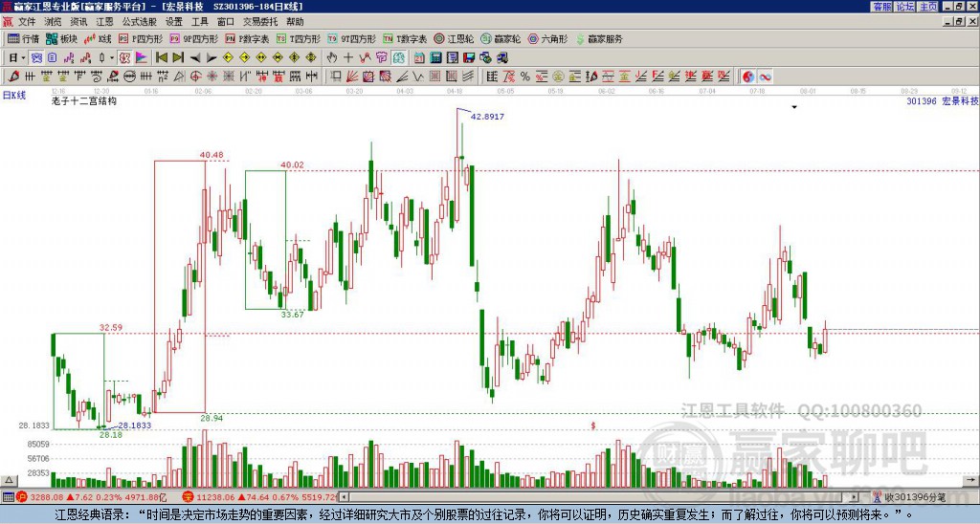Click the scrollbar right arrow at bottom

click(x=855, y=497)
